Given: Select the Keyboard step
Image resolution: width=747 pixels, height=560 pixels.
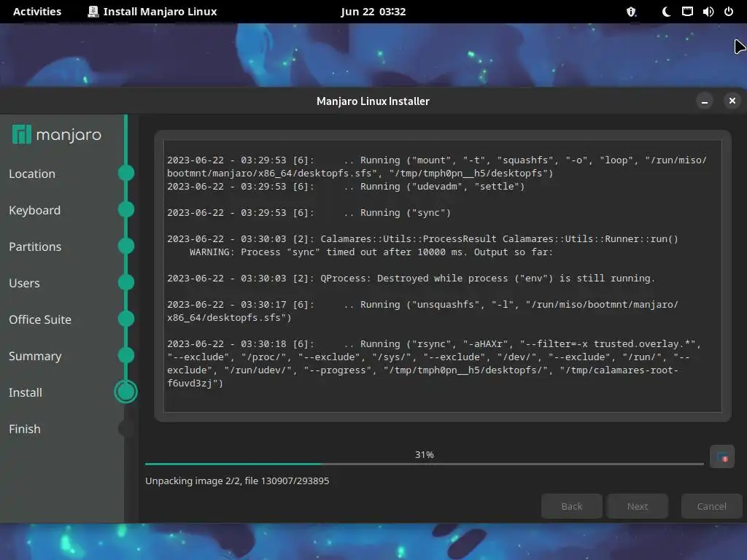Looking at the screenshot, I should pos(35,210).
